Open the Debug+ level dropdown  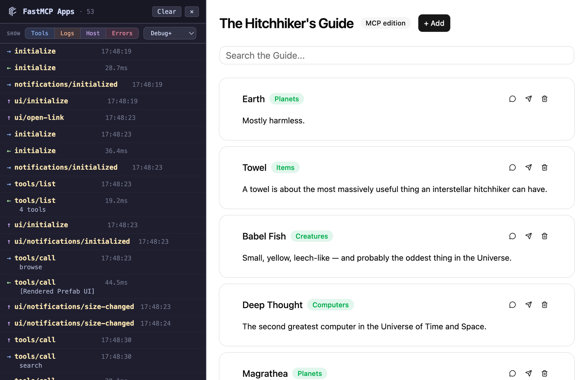(170, 33)
